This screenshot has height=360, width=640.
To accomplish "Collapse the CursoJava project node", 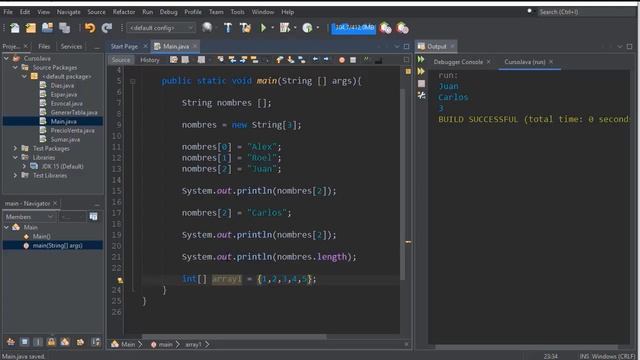I will [x=6, y=59].
